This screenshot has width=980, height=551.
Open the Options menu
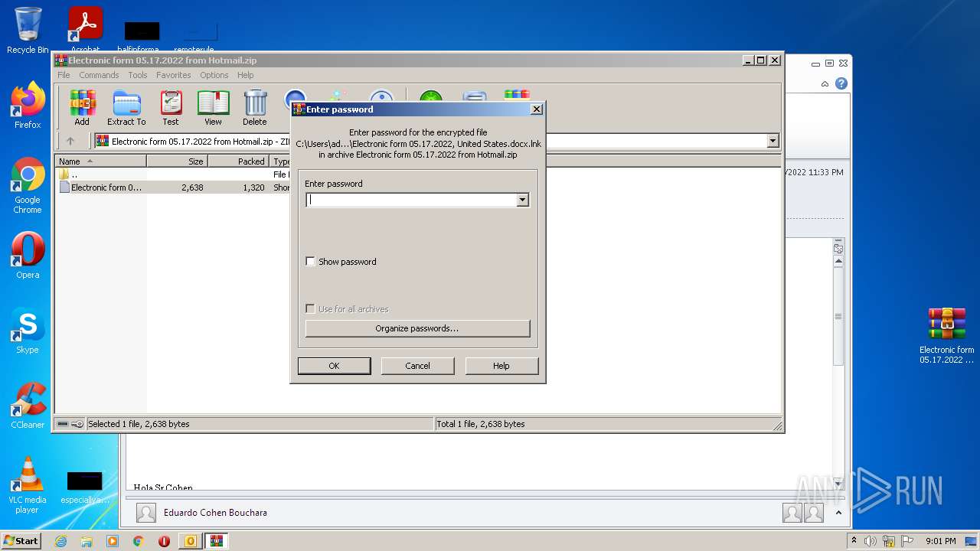coord(214,75)
